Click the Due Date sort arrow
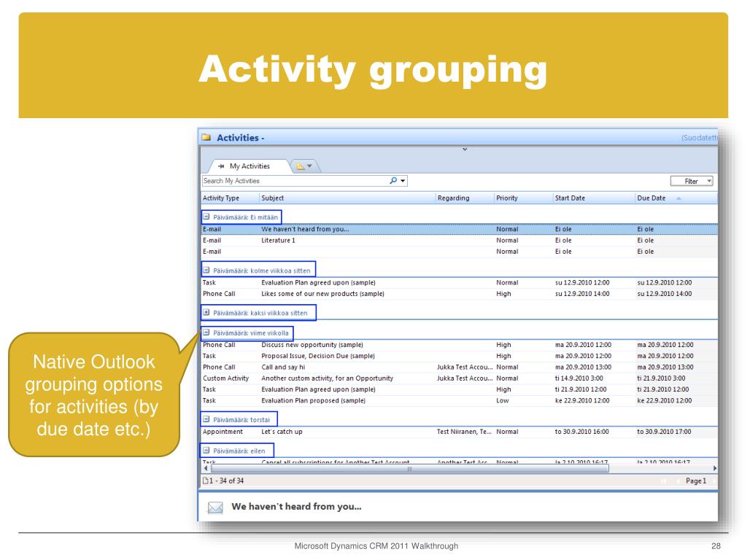747x560 pixels. [x=678, y=198]
